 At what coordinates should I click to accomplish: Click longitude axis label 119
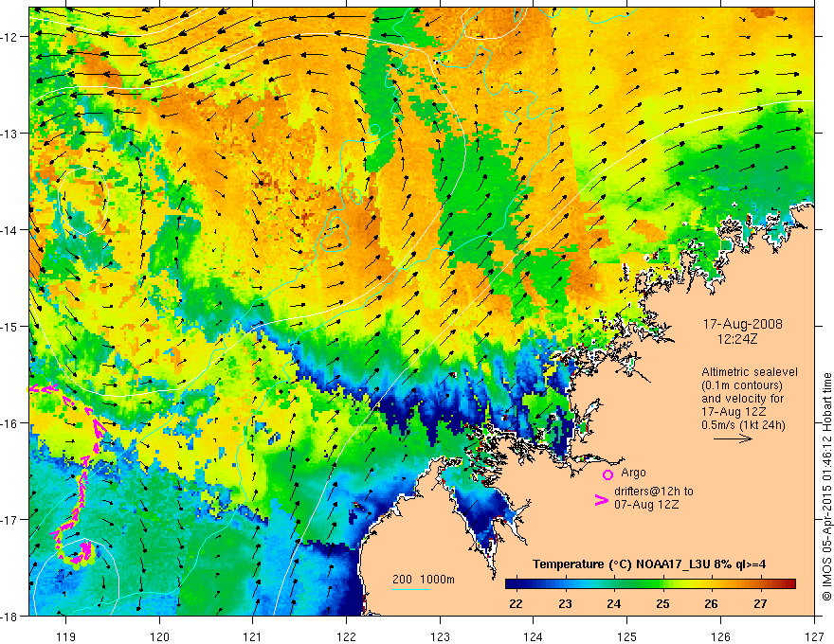(x=65, y=636)
